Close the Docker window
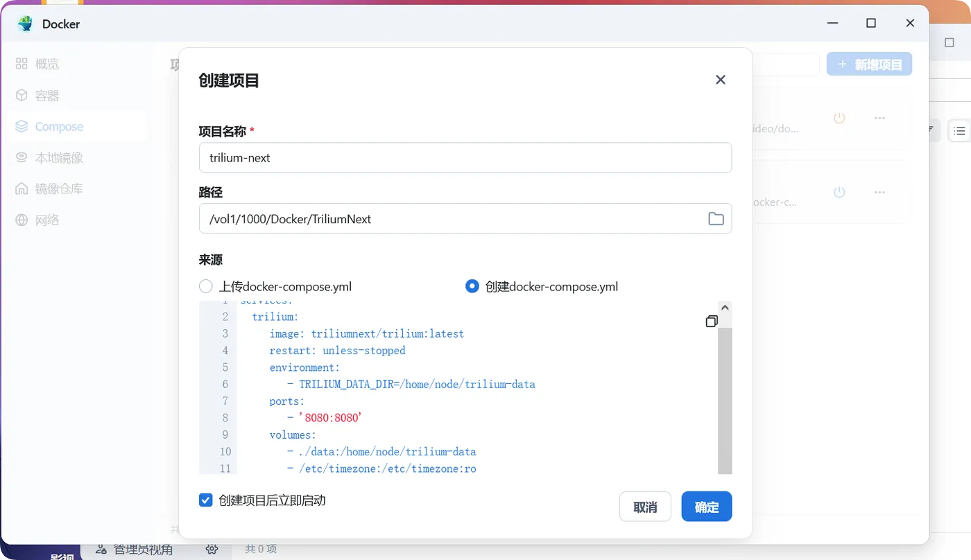The image size is (971, 560). [x=910, y=24]
